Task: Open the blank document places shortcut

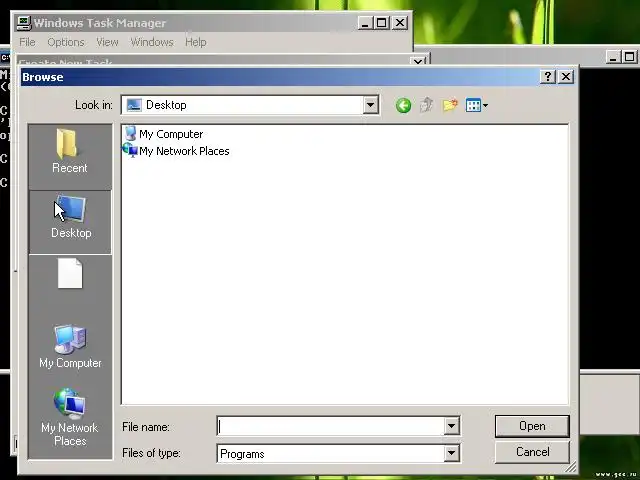Action: (x=70, y=273)
